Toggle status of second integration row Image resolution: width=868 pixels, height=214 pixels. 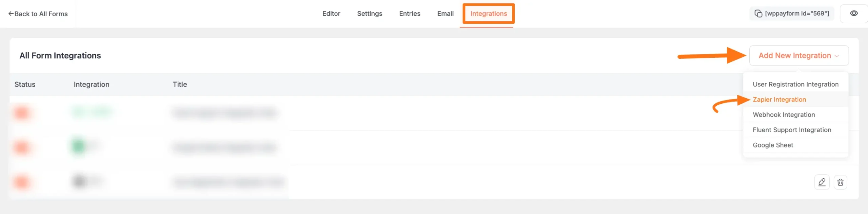tap(22, 147)
